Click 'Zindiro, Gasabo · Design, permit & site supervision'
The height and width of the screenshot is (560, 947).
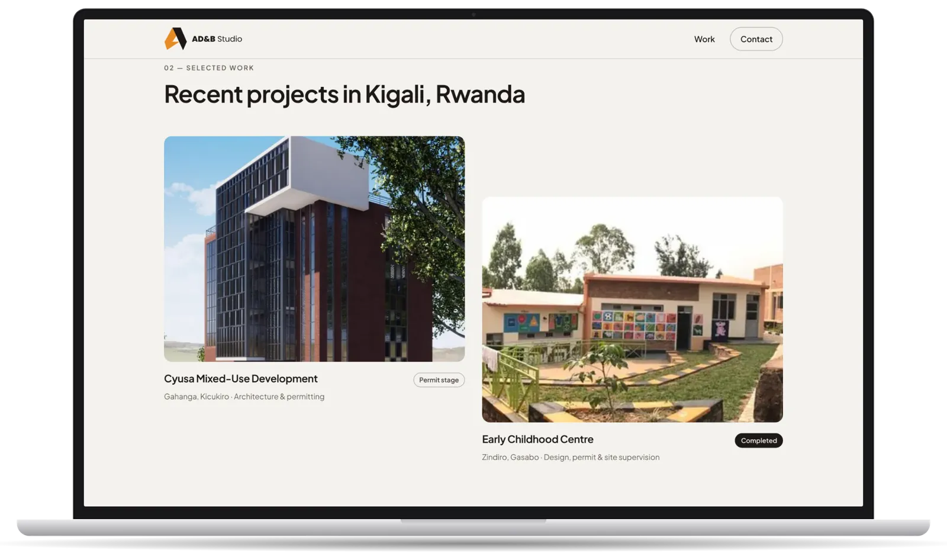(x=571, y=457)
